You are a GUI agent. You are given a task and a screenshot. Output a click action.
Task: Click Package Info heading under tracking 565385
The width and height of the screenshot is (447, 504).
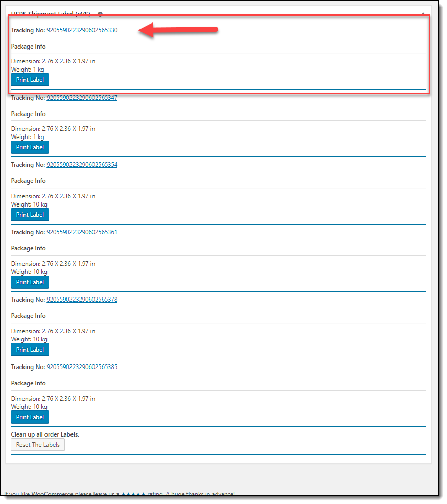[28, 383]
